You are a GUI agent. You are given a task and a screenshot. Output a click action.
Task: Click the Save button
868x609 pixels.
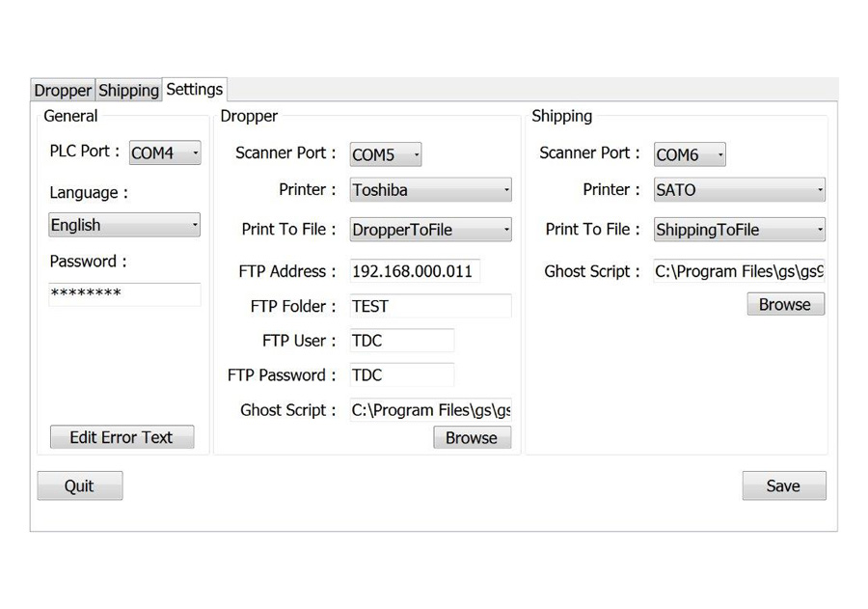(783, 485)
